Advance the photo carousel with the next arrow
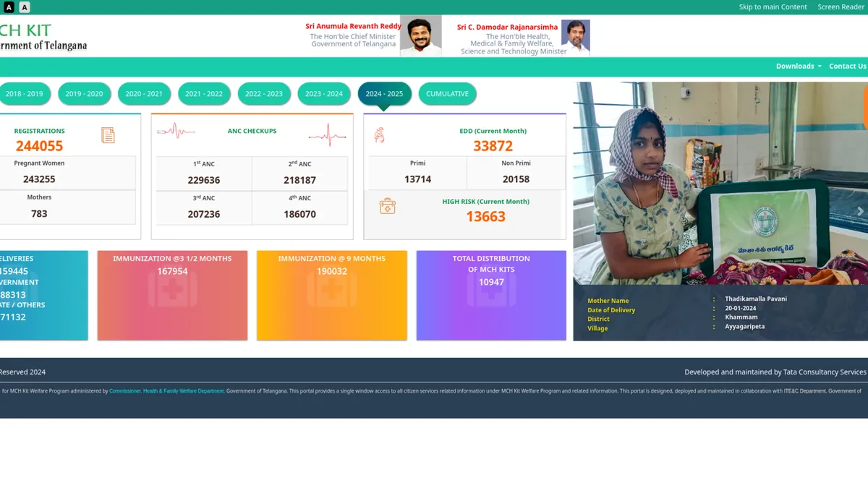This screenshot has width=868, height=488. click(860, 212)
